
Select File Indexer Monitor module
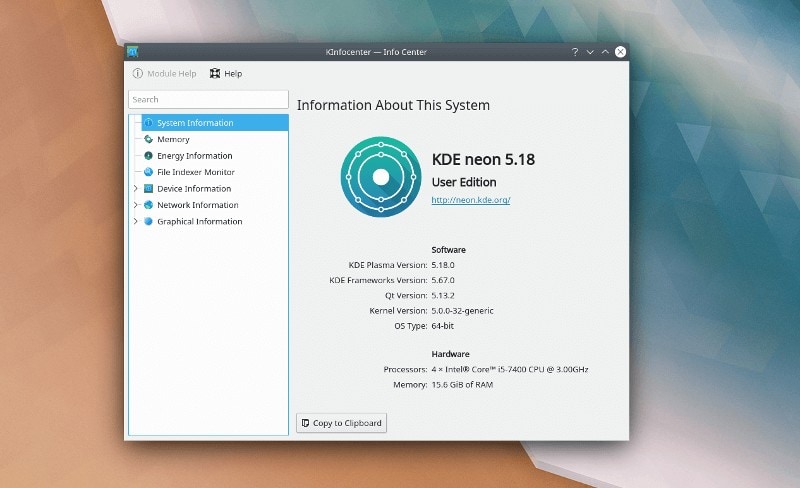pos(196,172)
